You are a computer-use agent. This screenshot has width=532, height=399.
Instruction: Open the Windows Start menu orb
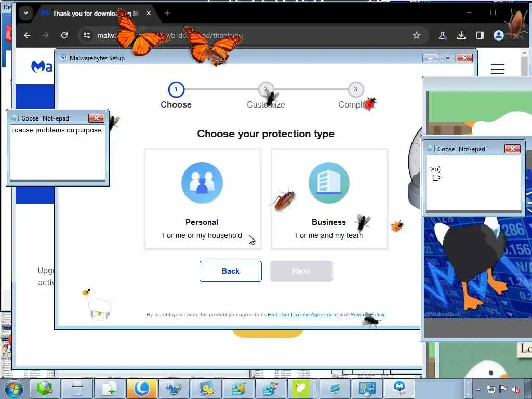pyautogui.click(x=14, y=389)
